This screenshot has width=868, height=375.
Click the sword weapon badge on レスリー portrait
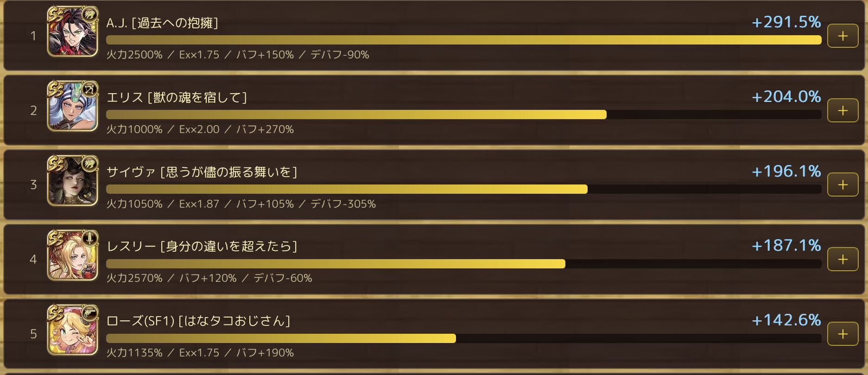pyautogui.click(x=89, y=238)
